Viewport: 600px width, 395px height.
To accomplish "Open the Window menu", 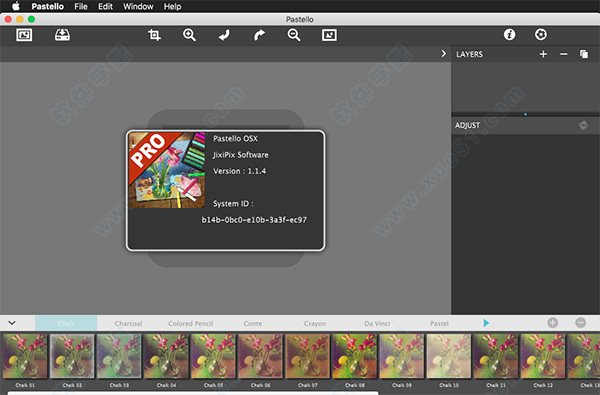I will [x=138, y=7].
